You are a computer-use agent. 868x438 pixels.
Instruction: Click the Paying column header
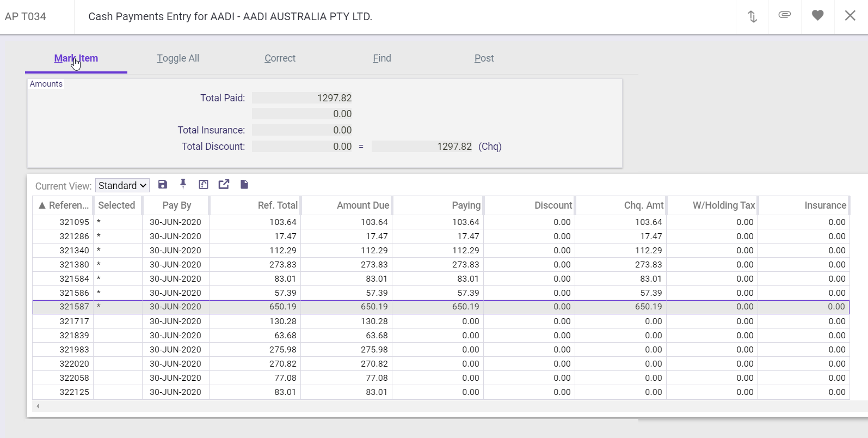tap(438, 205)
